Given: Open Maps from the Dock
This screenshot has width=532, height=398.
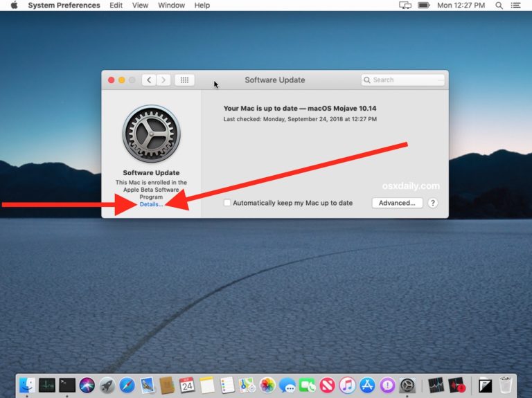Looking at the screenshot, I should pyautogui.click(x=247, y=386).
